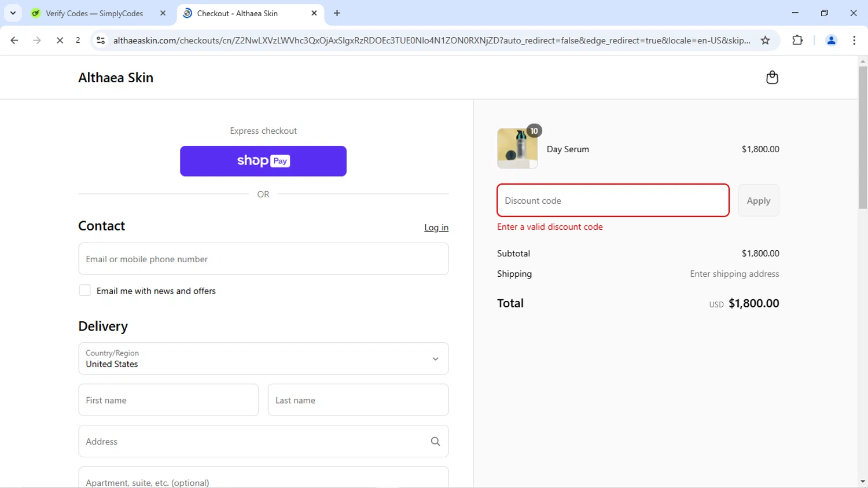Minimize the Chrome window
868x488 pixels.
coord(795,13)
